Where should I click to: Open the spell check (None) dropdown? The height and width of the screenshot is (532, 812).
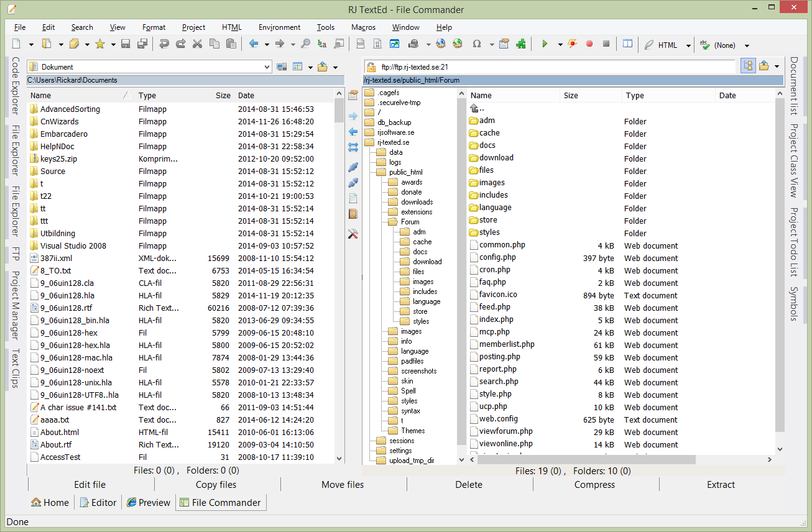click(747, 45)
